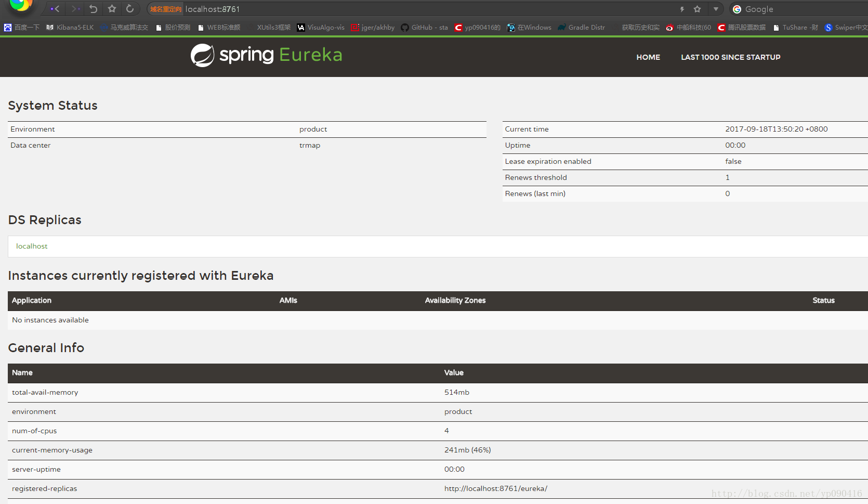Click the 'num-of-cpus' row name
This screenshot has height=504, width=868.
coord(34,431)
